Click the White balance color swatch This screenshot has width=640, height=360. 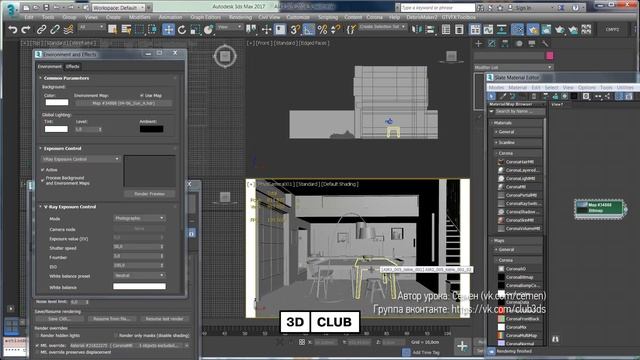click(139, 286)
